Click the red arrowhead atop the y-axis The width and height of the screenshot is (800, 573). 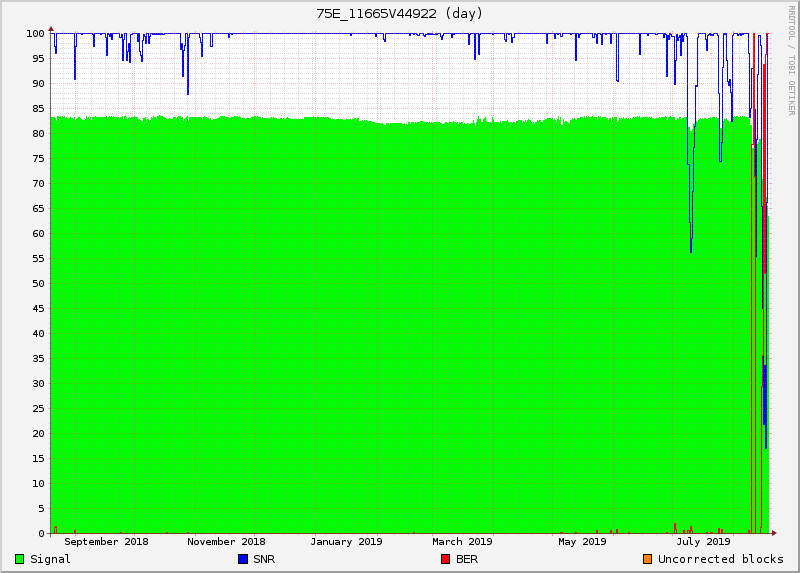[x=51, y=29]
